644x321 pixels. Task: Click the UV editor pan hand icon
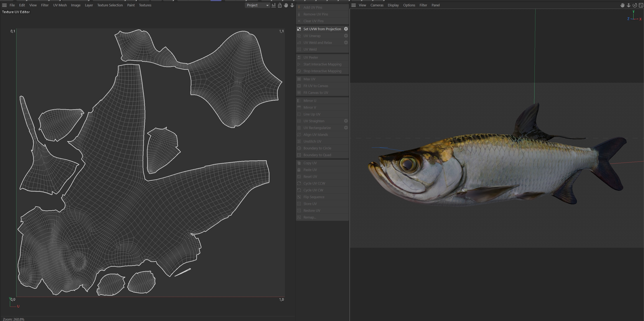(x=286, y=5)
